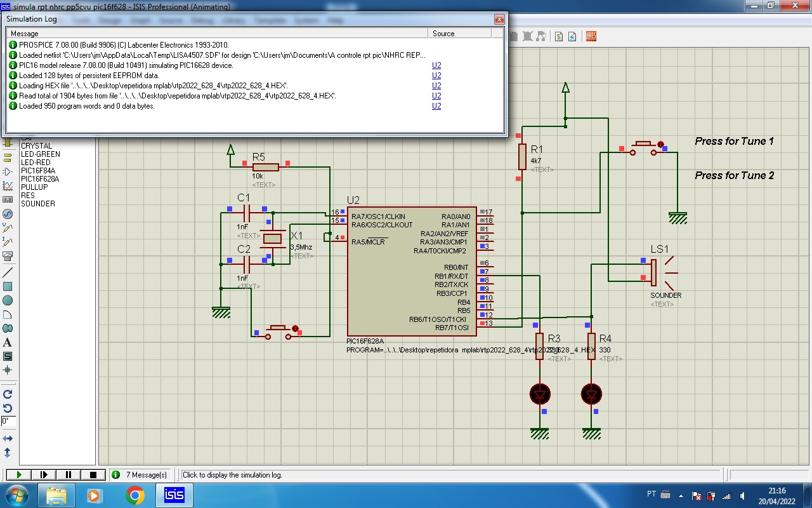The height and width of the screenshot is (508, 812).
Task: Click the Step simulation button
Action: [44, 475]
